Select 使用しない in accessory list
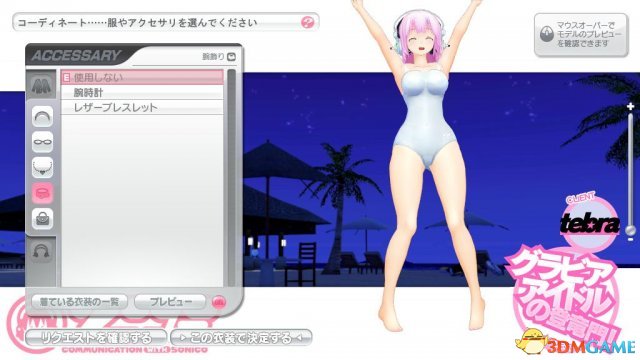This screenshot has height=360, width=640. [142, 77]
